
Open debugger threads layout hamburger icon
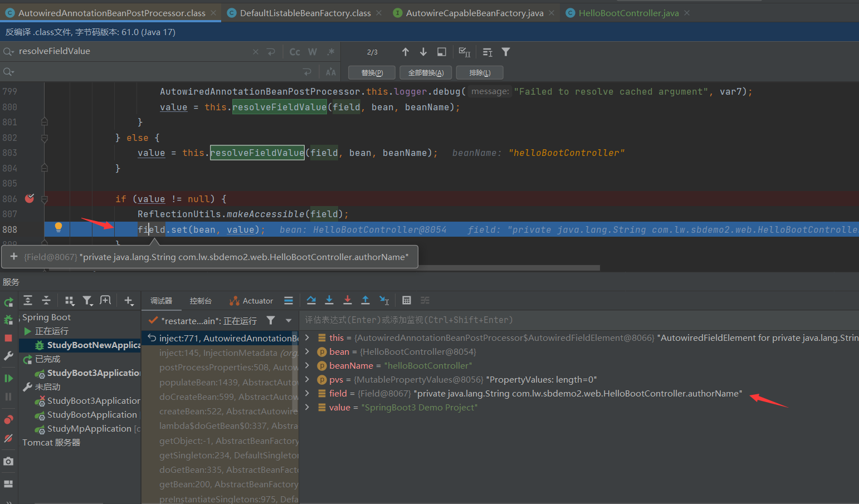click(x=289, y=301)
